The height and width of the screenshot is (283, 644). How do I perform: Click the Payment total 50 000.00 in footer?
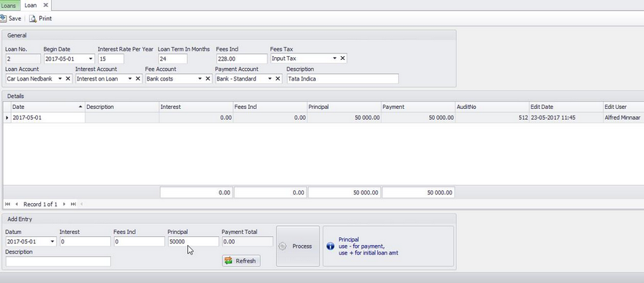pyautogui.click(x=418, y=192)
